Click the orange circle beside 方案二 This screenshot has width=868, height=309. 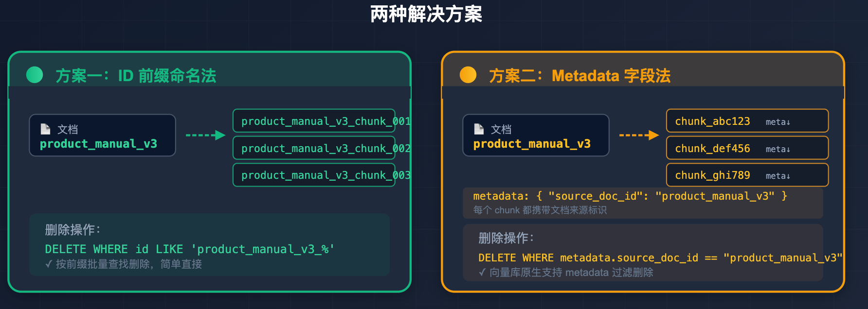[468, 75]
